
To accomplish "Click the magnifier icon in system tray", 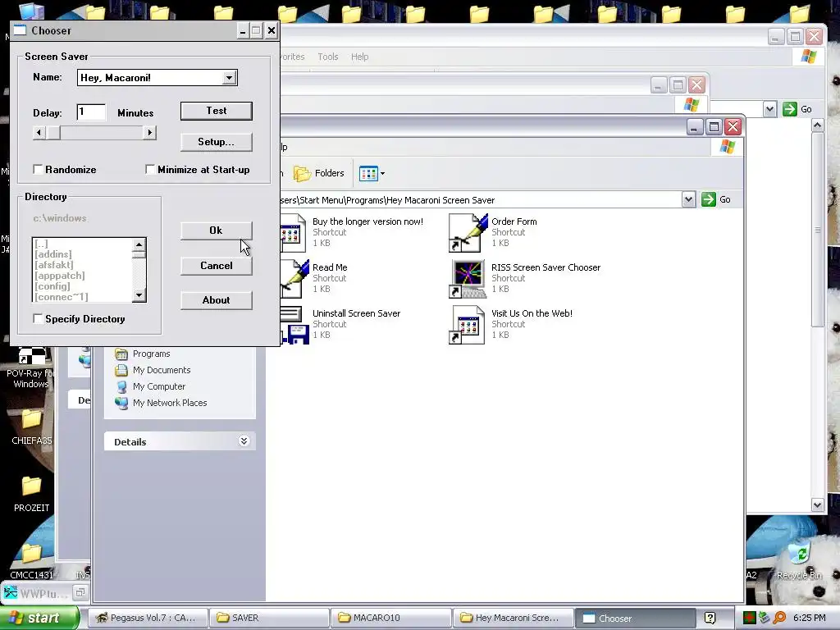I will tap(779, 618).
